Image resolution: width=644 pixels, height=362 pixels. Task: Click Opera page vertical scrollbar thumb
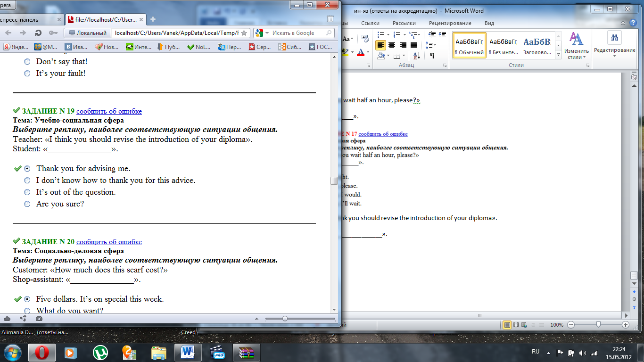coord(334,181)
